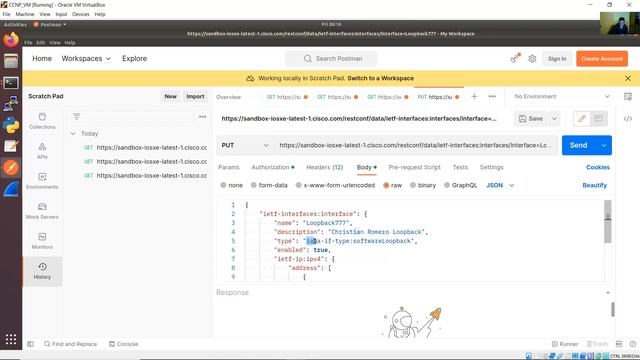Image resolution: width=640 pixels, height=360 pixels.
Task: Click the Create Account button
Action: coord(602,59)
